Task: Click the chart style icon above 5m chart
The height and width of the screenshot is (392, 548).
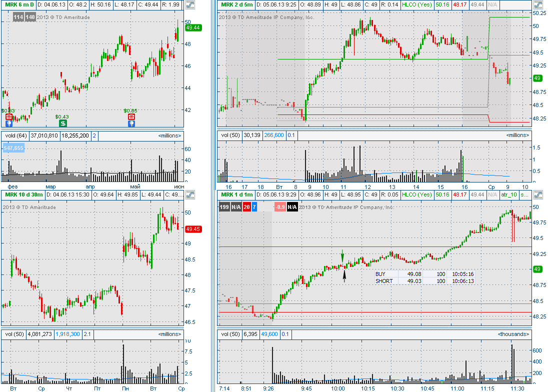Action: 537,5
